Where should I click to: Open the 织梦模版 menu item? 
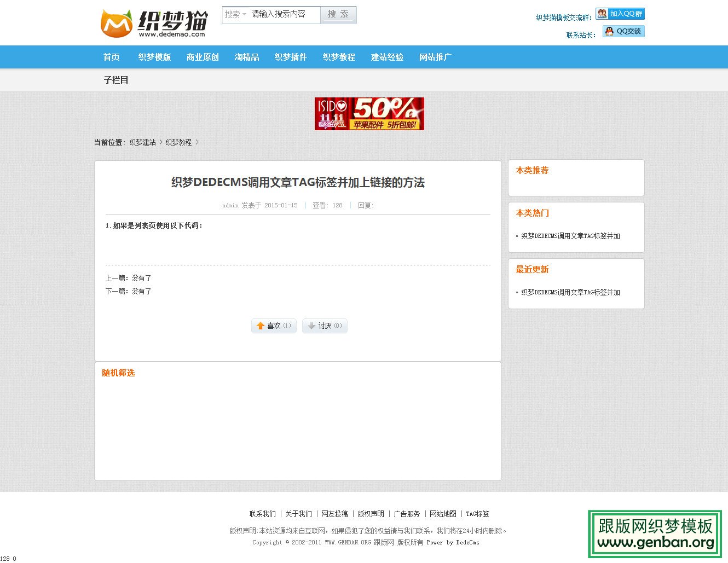point(154,57)
